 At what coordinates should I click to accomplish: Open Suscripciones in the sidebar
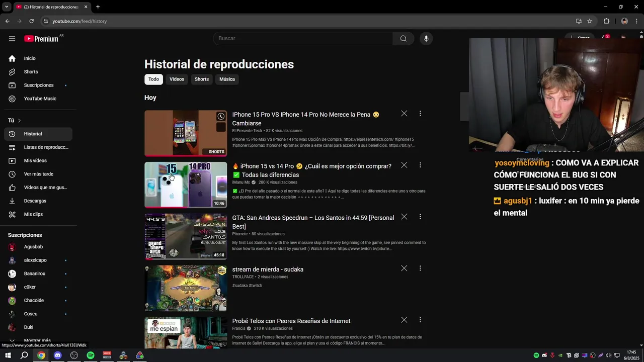tap(38, 85)
